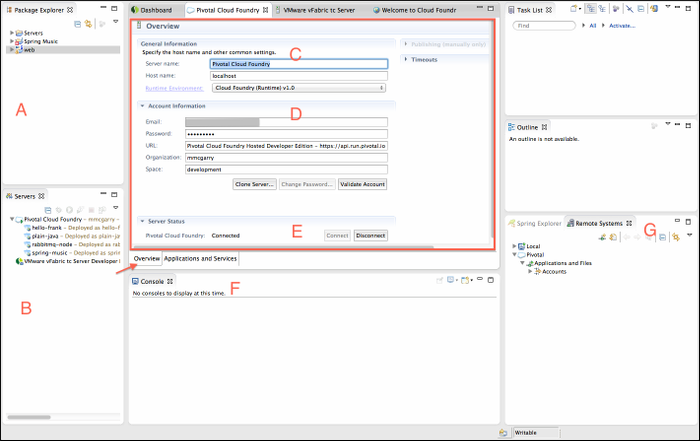This screenshot has height=441, width=700.
Task: Click the Validate Account button
Action: pyautogui.click(x=362, y=184)
